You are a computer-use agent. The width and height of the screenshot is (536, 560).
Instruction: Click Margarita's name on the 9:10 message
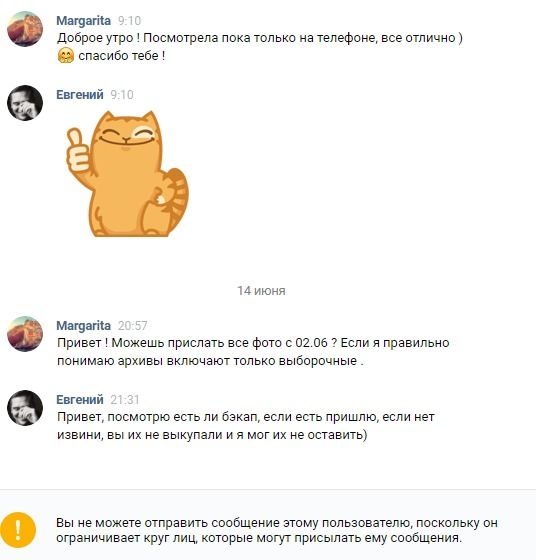point(84,21)
